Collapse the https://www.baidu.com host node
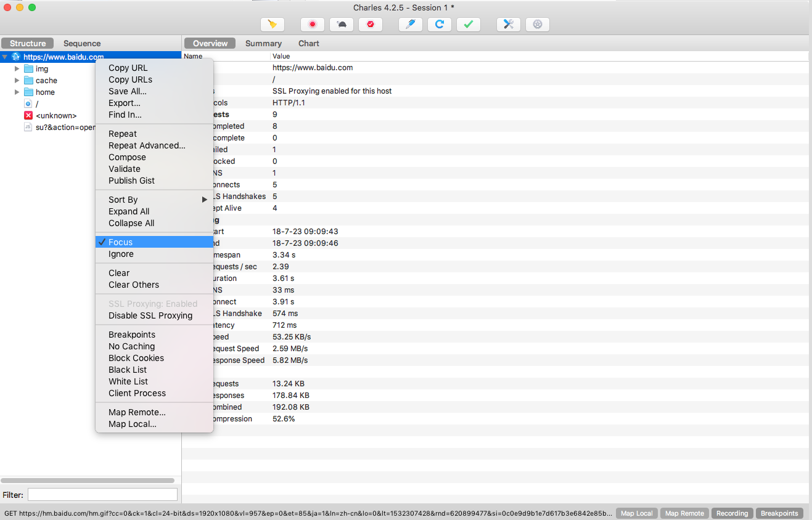 tap(5, 57)
